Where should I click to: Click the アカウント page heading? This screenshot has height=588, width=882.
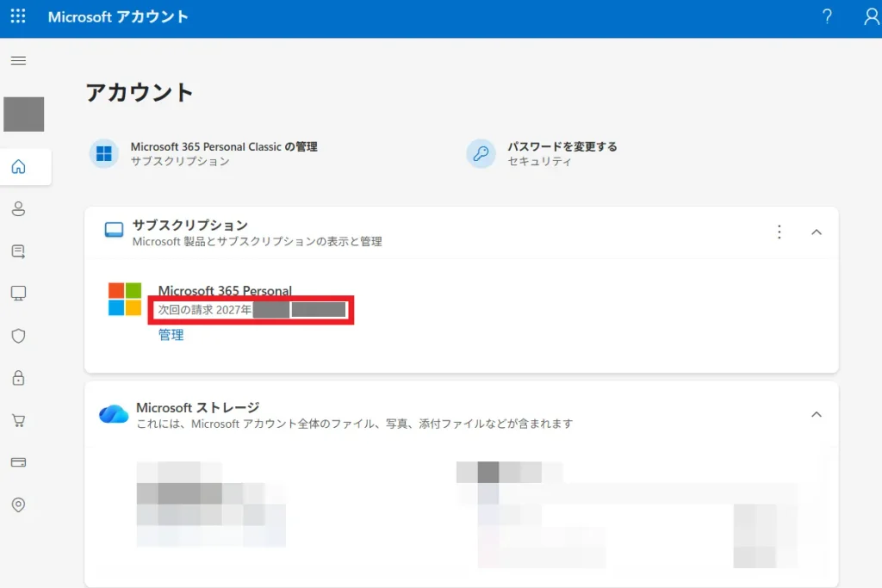(140, 93)
